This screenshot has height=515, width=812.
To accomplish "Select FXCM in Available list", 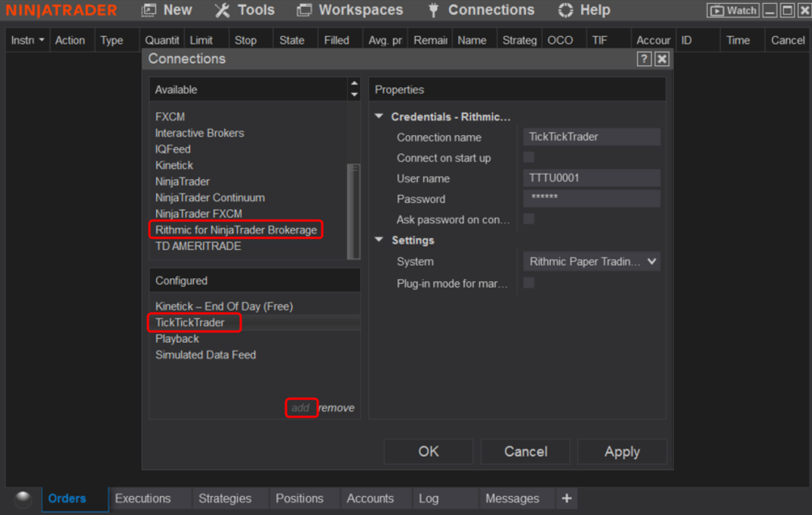I will [170, 117].
